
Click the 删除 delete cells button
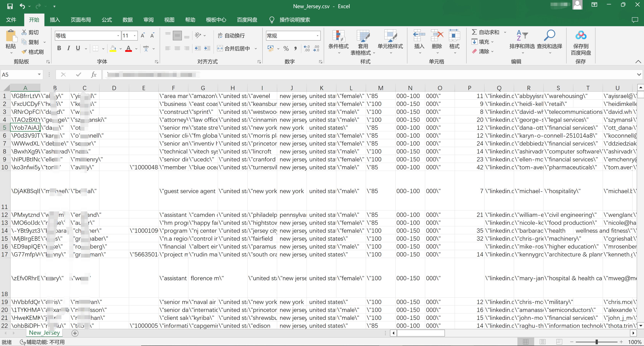tap(437, 42)
